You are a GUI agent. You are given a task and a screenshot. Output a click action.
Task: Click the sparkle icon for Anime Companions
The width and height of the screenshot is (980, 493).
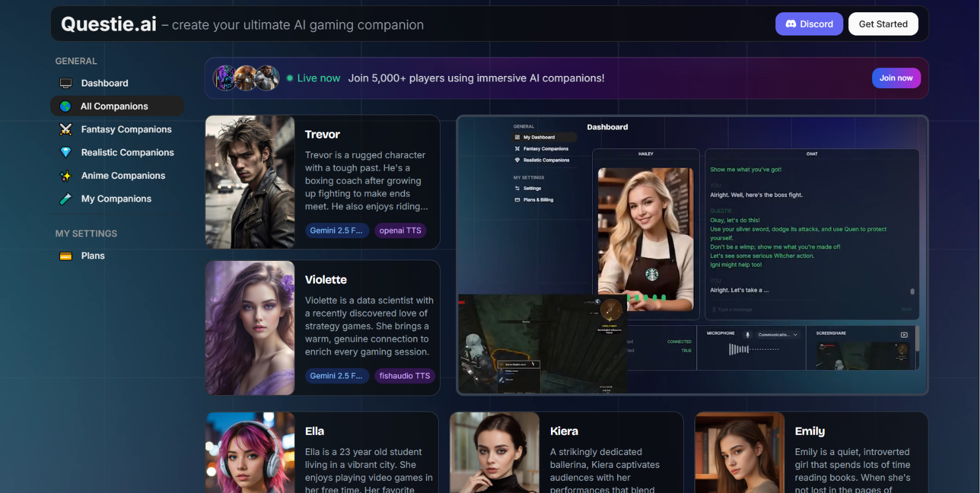click(x=66, y=176)
